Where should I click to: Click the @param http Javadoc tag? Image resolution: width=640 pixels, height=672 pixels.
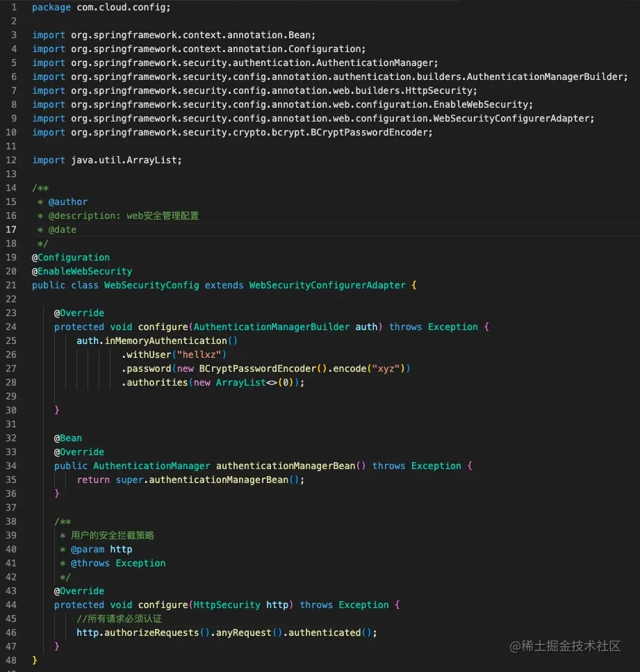101,550
